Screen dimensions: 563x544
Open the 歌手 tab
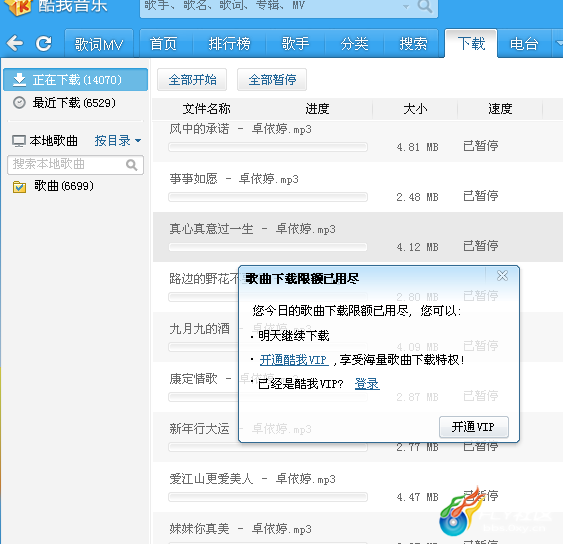[x=295, y=44]
